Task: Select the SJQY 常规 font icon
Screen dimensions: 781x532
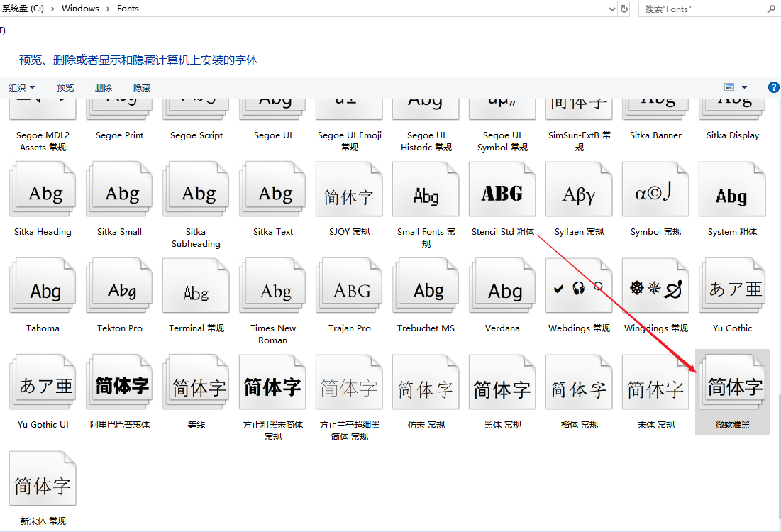Action: pos(349,189)
